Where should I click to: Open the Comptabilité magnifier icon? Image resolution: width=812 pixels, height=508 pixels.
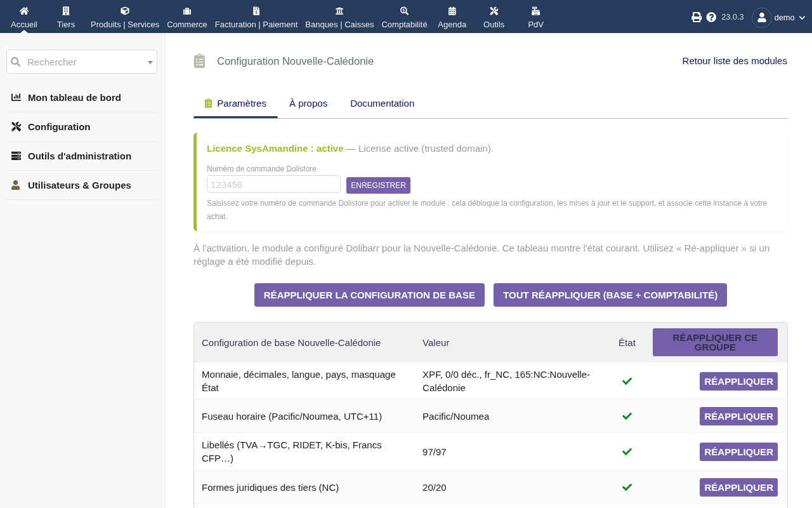coord(405,11)
